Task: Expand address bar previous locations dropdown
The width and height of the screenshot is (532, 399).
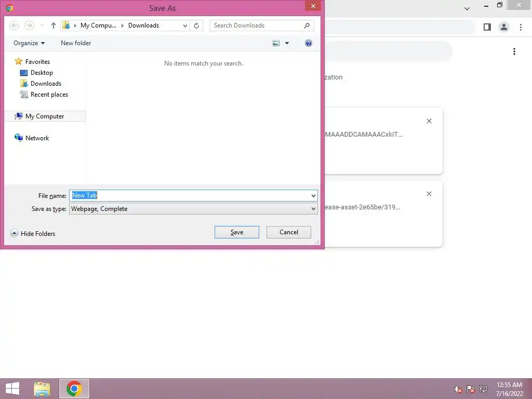Action: click(x=185, y=25)
